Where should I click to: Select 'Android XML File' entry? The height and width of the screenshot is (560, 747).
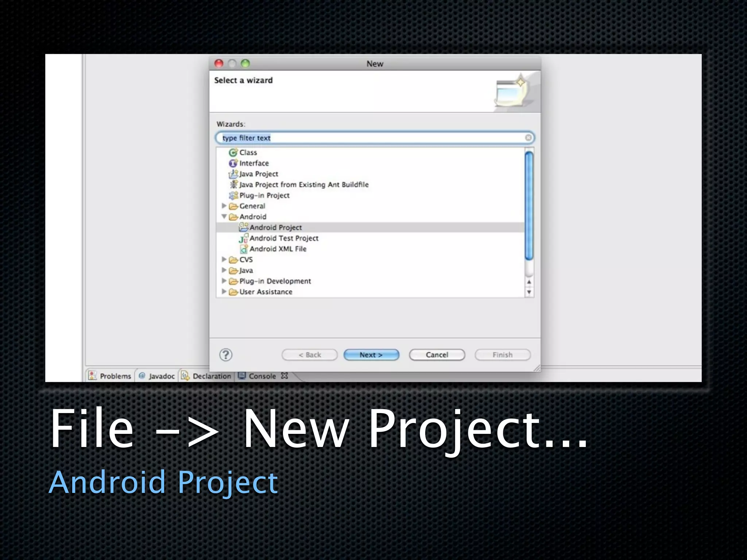click(278, 249)
